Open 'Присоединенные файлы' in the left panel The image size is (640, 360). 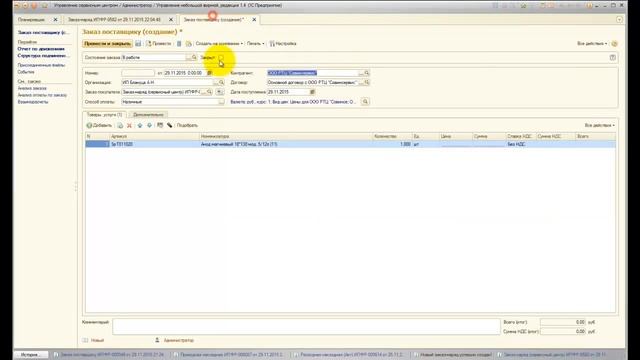point(41,65)
